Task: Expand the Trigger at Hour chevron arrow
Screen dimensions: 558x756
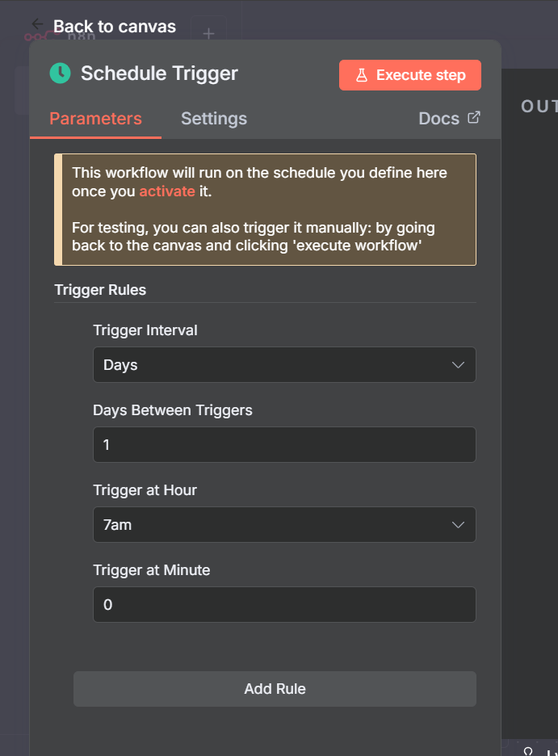Action: (458, 525)
